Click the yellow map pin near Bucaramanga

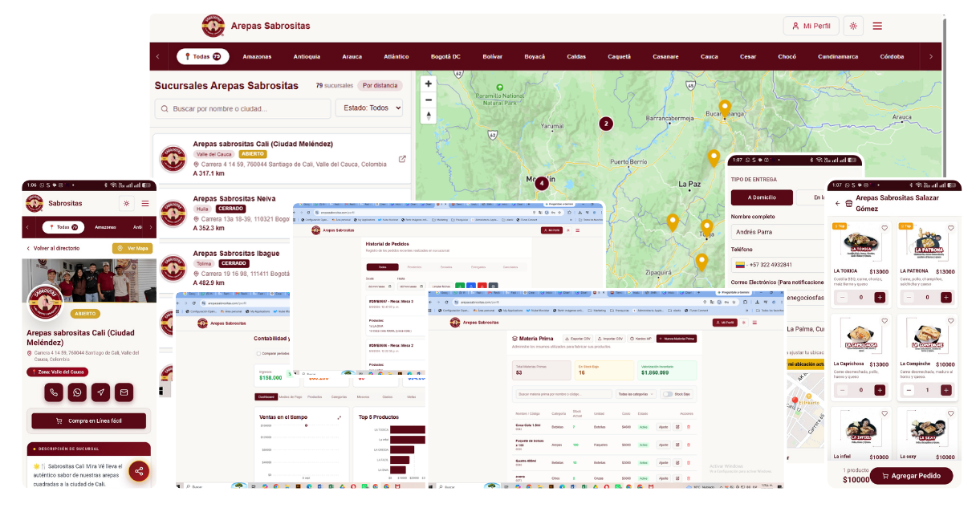725,109
